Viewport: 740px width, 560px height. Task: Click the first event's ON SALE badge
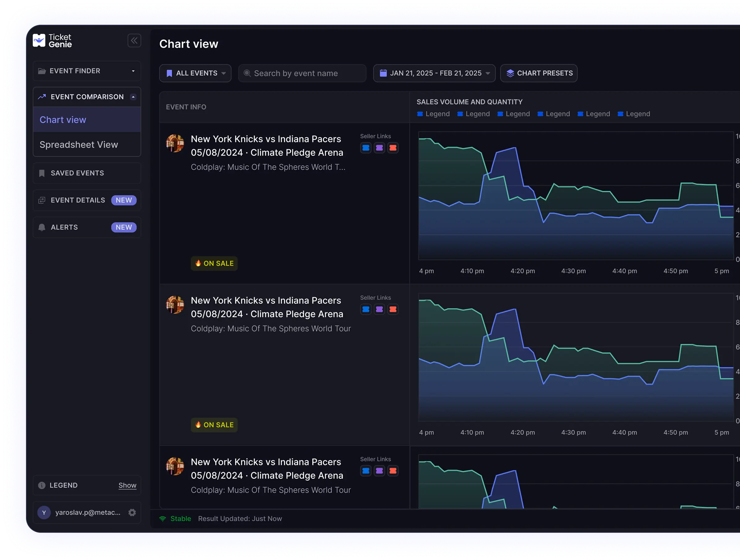coord(214,263)
